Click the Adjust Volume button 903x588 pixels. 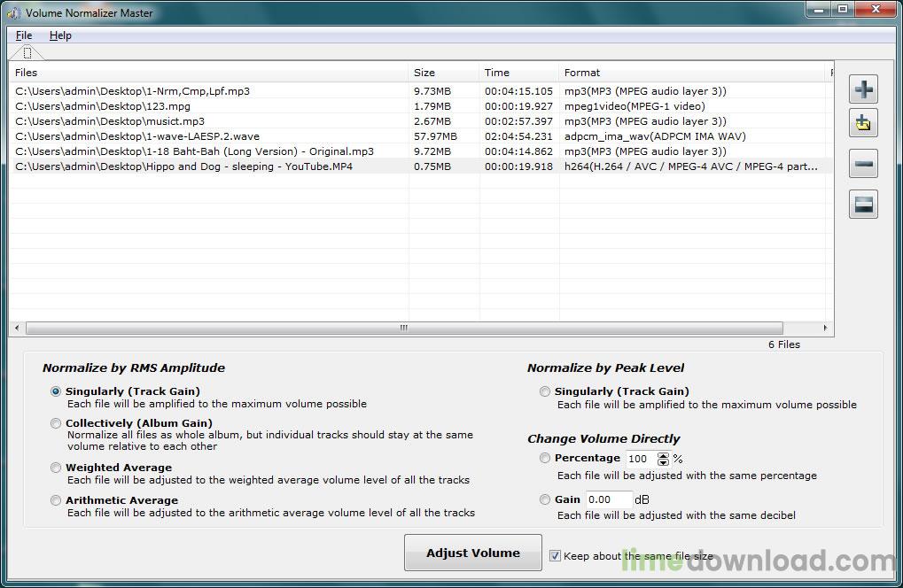point(473,553)
